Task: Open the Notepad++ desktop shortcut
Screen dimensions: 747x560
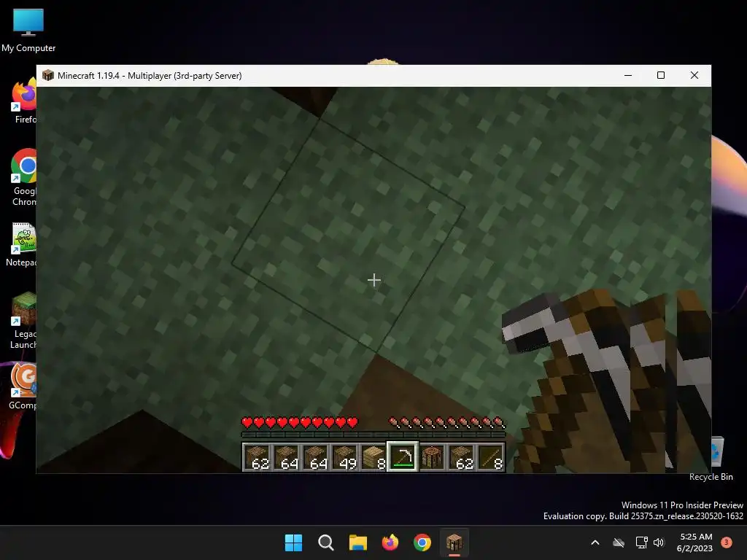Action: [x=23, y=244]
